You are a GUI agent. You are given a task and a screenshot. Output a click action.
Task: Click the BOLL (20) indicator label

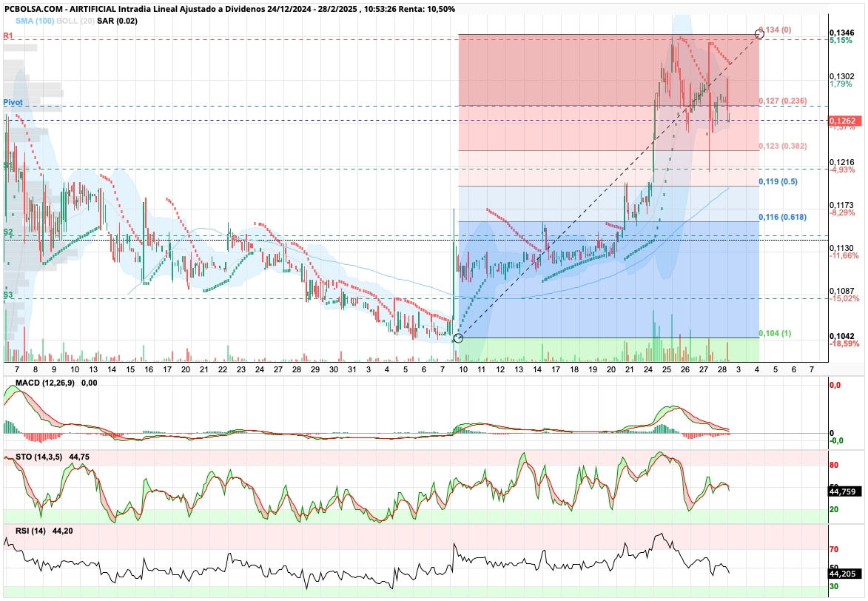75,21
